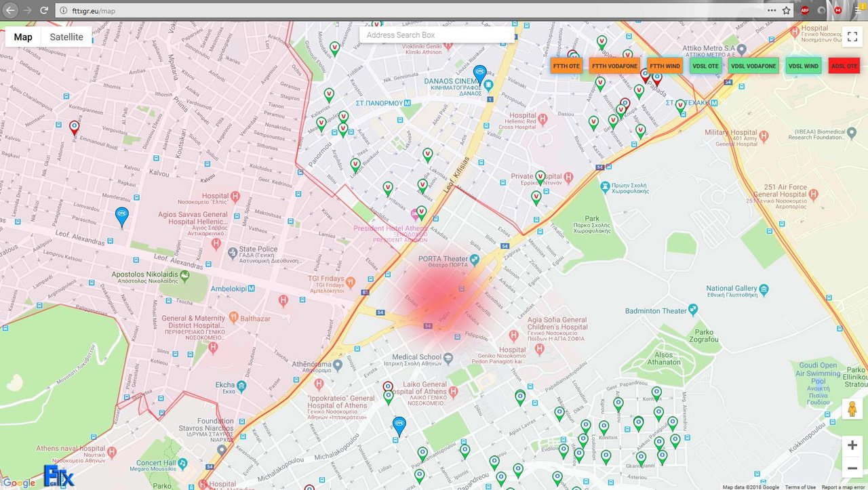Select the Map view tab
The width and height of the screenshot is (868, 490).
tap(23, 37)
